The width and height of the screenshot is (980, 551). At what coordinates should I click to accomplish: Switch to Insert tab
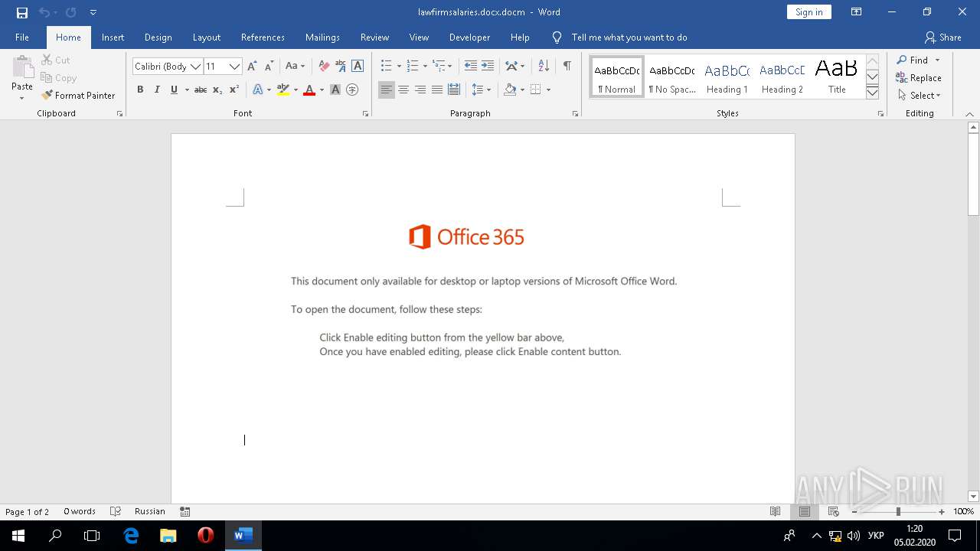coord(113,37)
